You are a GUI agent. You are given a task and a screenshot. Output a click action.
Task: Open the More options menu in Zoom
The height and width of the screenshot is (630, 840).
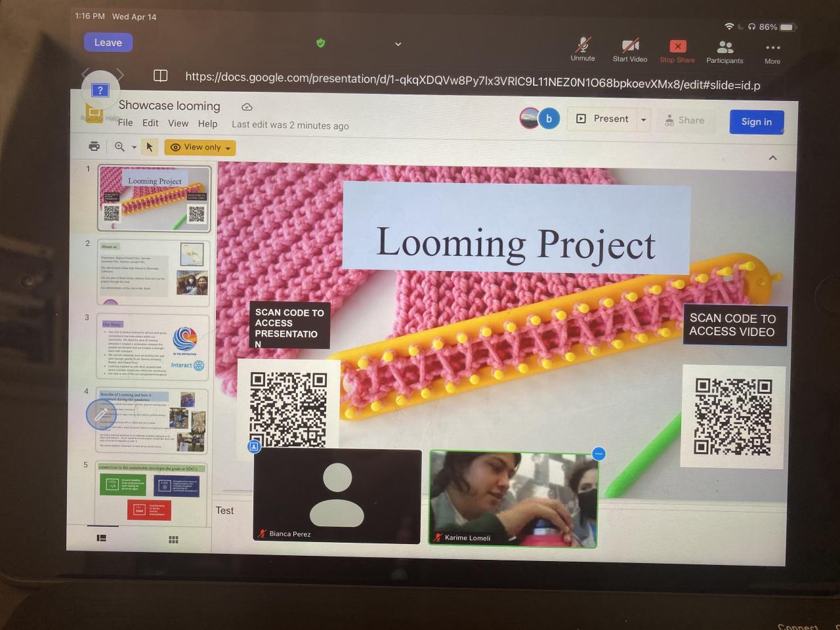[x=772, y=53]
